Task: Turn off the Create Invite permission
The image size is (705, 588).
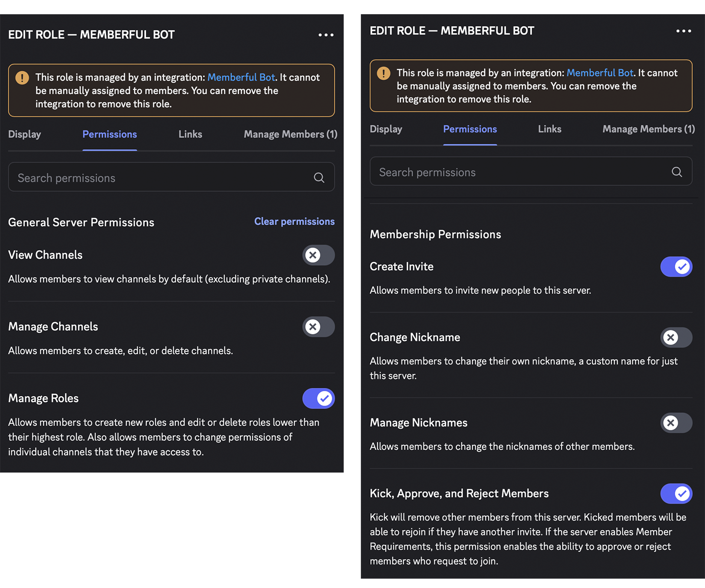Action: click(x=677, y=267)
